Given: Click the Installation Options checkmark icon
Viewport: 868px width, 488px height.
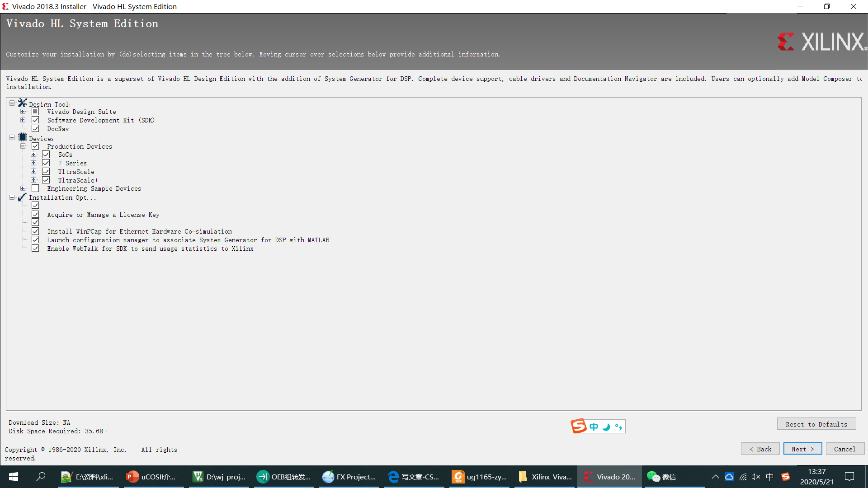Looking at the screenshot, I should point(22,197).
